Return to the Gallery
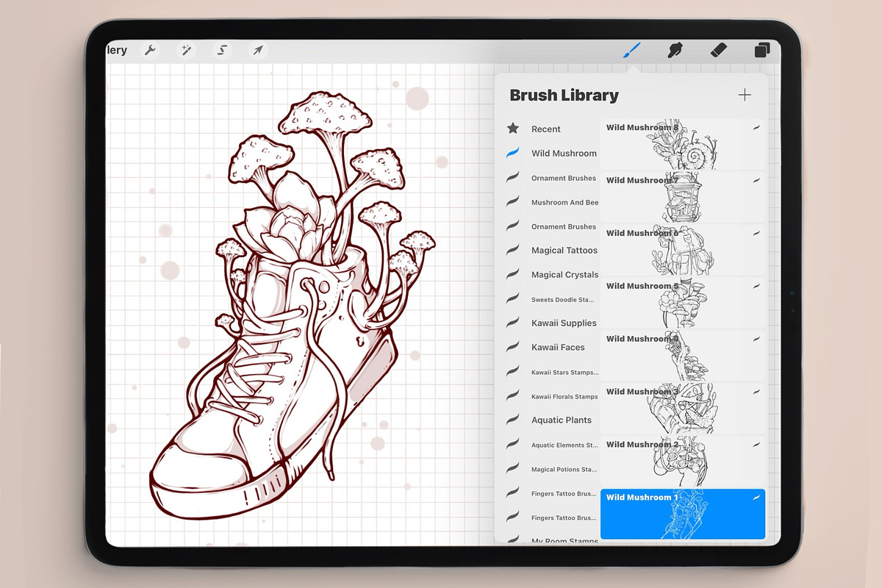 tap(118, 51)
